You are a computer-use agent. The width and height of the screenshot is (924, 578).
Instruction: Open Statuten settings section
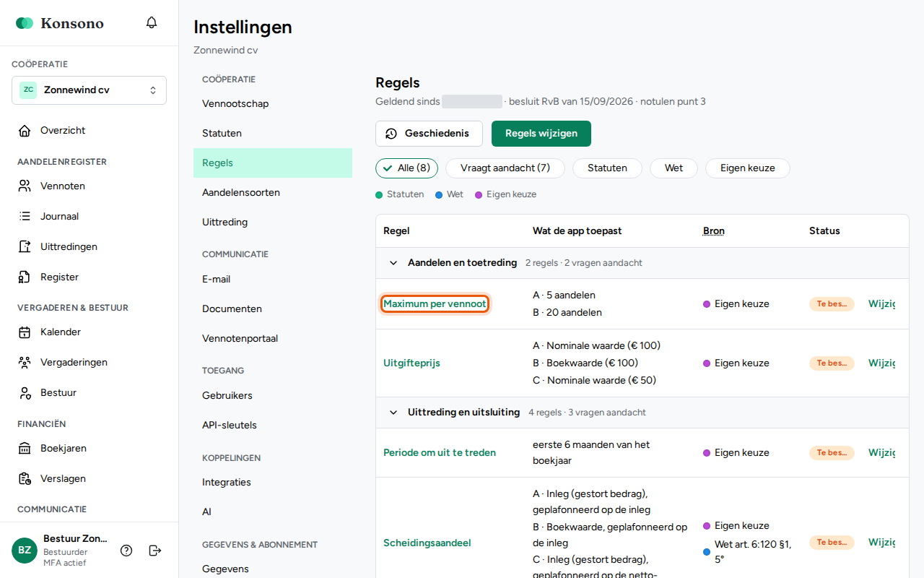pyautogui.click(x=273, y=134)
